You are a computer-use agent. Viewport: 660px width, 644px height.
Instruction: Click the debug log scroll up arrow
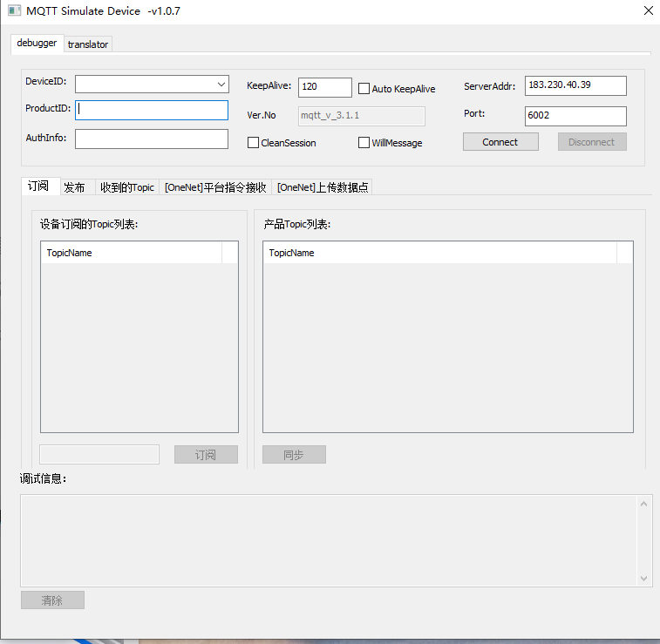[643, 504]
